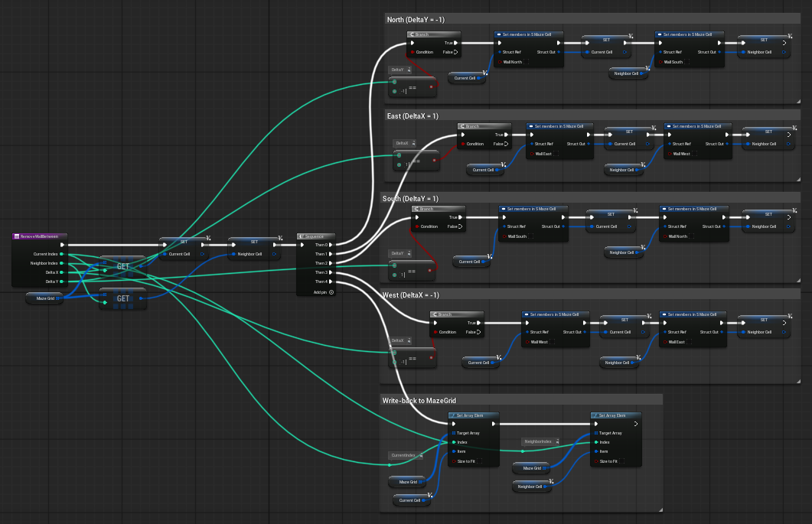Click the Current Cell getter in Write-back section
Screen dimensions: 812x524
[x=413, y=500]
